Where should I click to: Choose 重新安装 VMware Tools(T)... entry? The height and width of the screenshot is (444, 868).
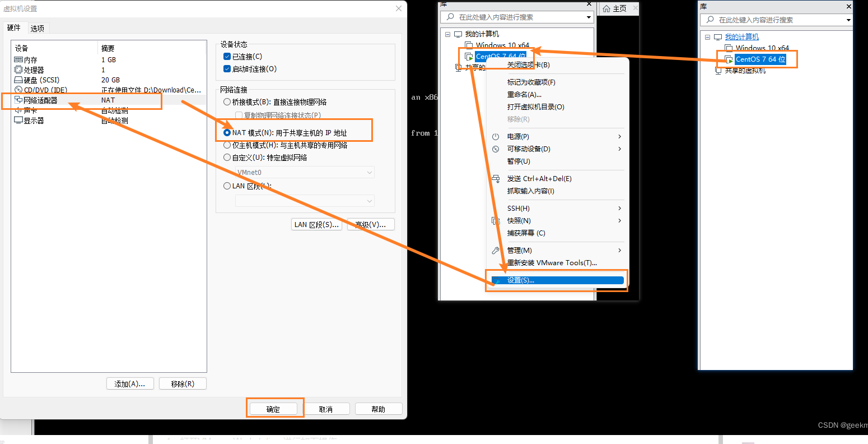552,263
